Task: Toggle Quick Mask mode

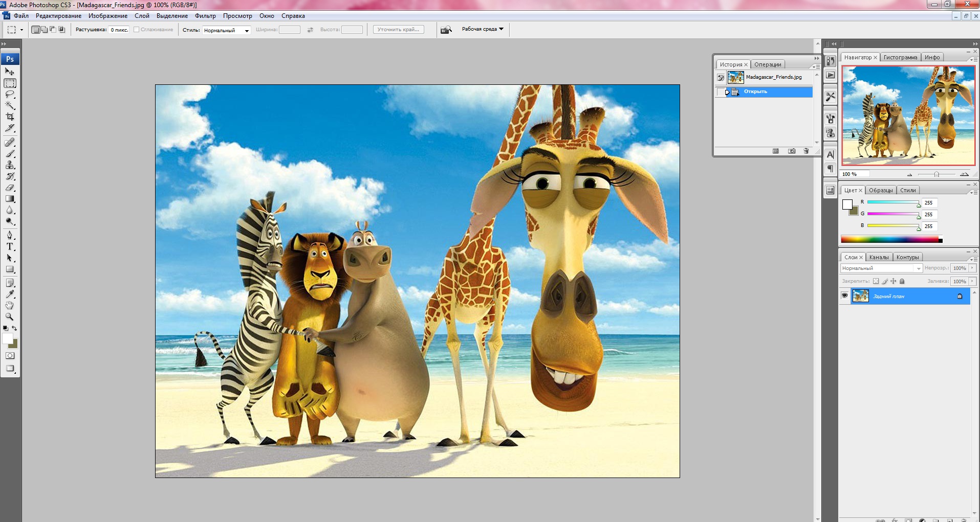Action: (10, 355)
